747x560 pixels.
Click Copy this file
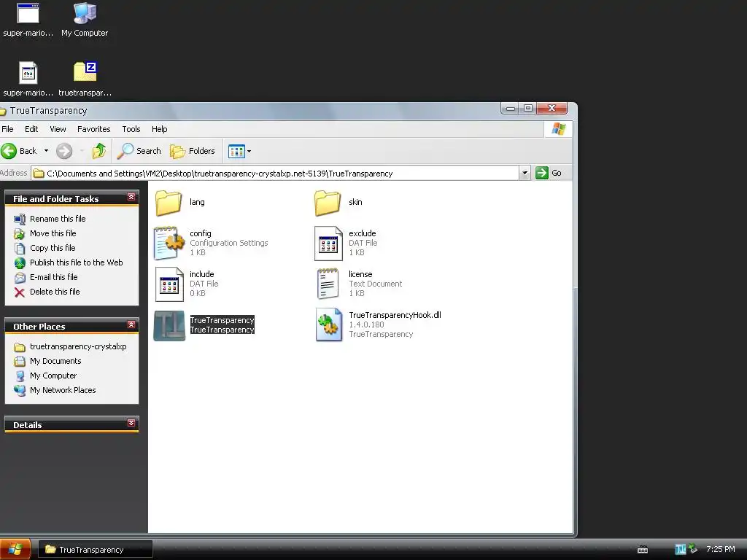tap(53, 248)
